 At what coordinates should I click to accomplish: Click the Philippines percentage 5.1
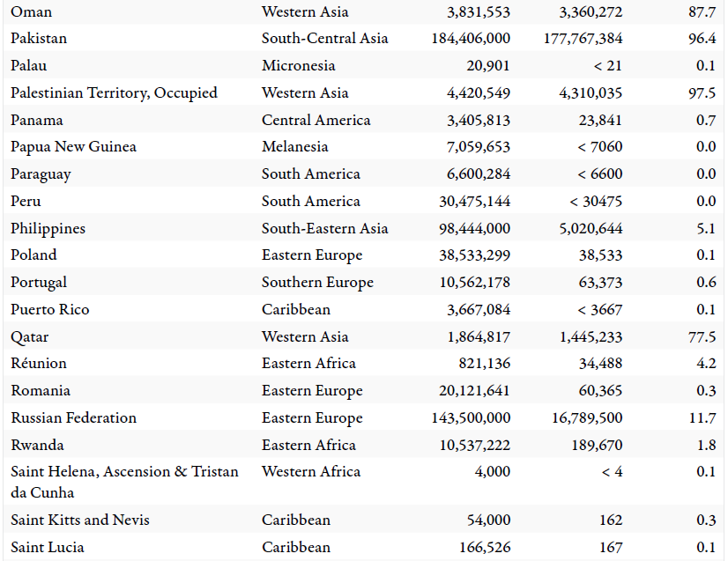(x=705, y=229)
